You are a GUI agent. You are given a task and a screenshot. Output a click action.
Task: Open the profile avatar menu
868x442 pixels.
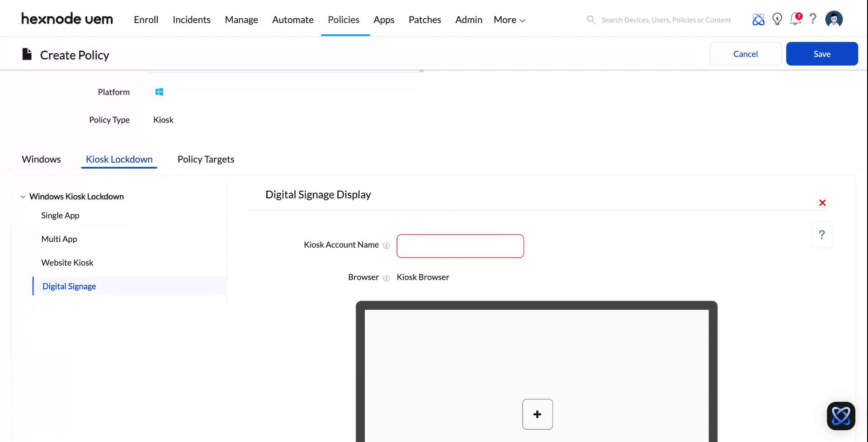pyautogui.click(x=834, y=19)
